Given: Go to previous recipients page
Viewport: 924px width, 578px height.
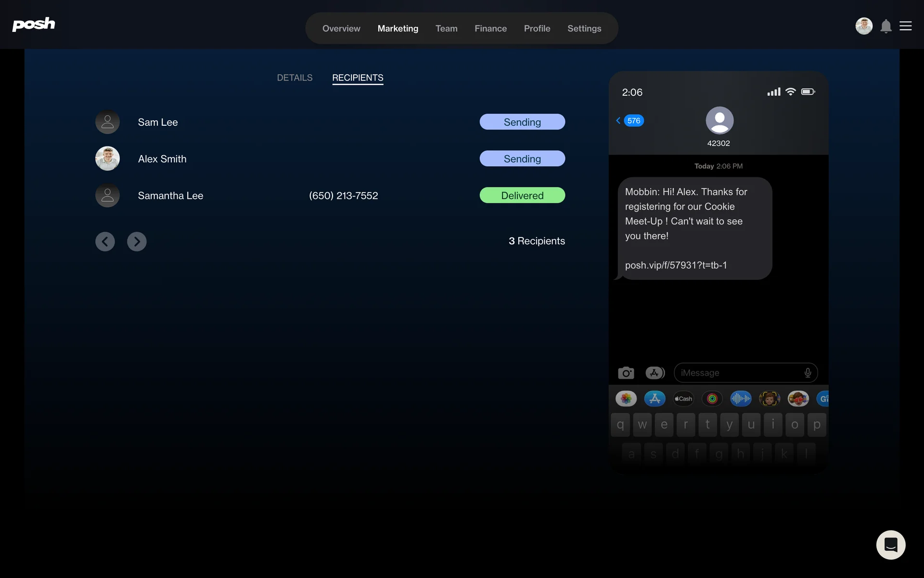Looking at the screenshot, I should tap(105, 241).
